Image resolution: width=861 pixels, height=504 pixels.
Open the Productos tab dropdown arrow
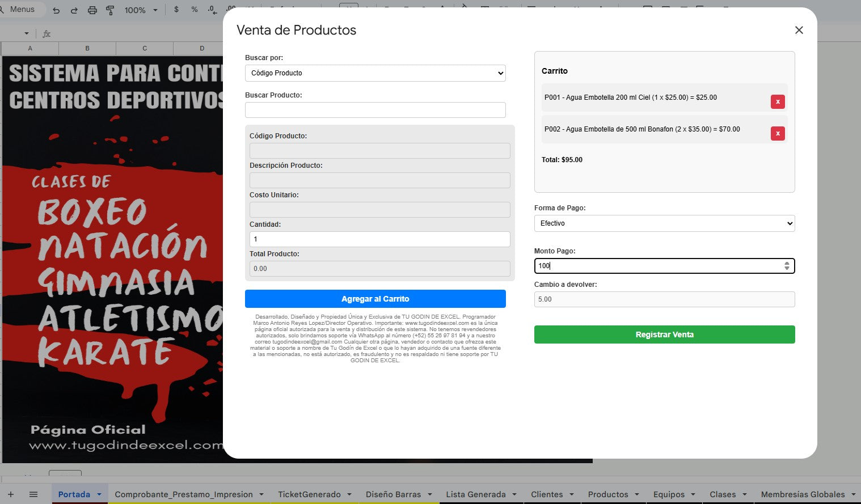tap(637, 494)
